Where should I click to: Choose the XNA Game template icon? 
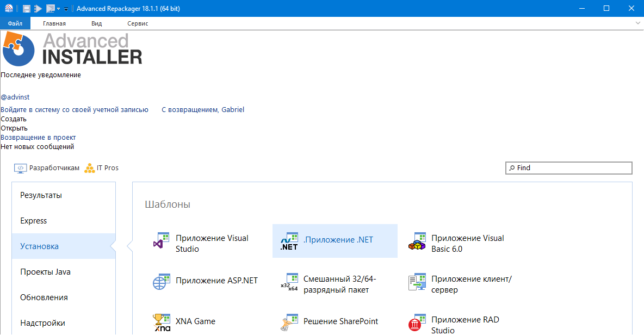(x=162, y=322)
